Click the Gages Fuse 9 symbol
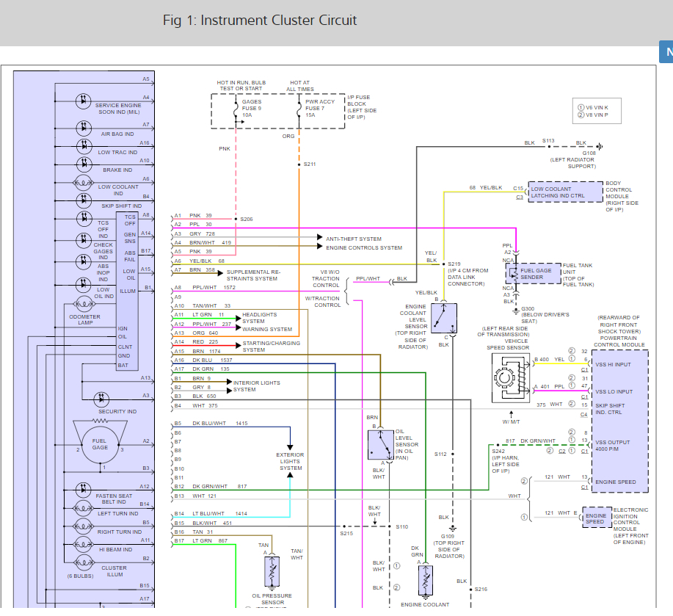The width and height of the screenshot is (673, 616). (236, 109)
